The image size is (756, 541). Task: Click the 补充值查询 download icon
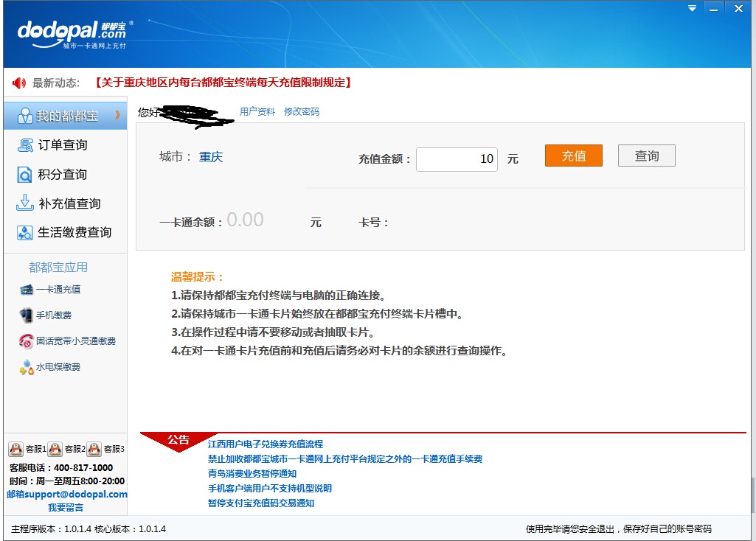pos(24,203)
